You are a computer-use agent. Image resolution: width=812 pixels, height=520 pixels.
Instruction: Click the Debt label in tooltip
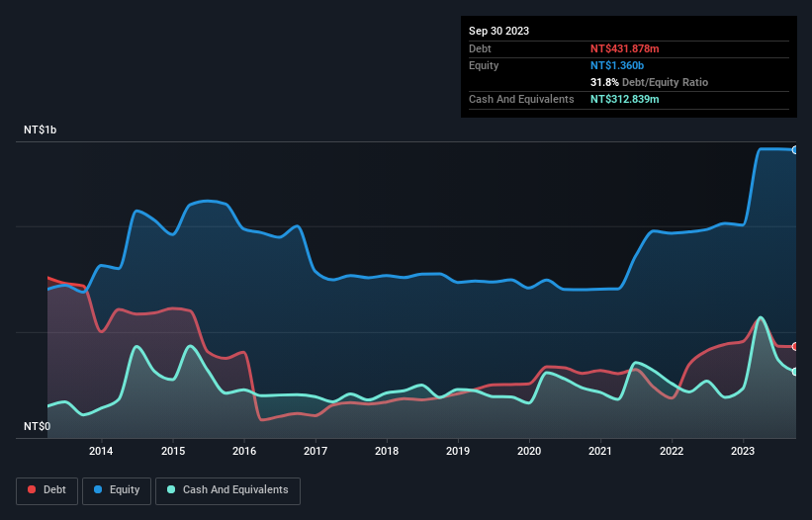(480, 48)
